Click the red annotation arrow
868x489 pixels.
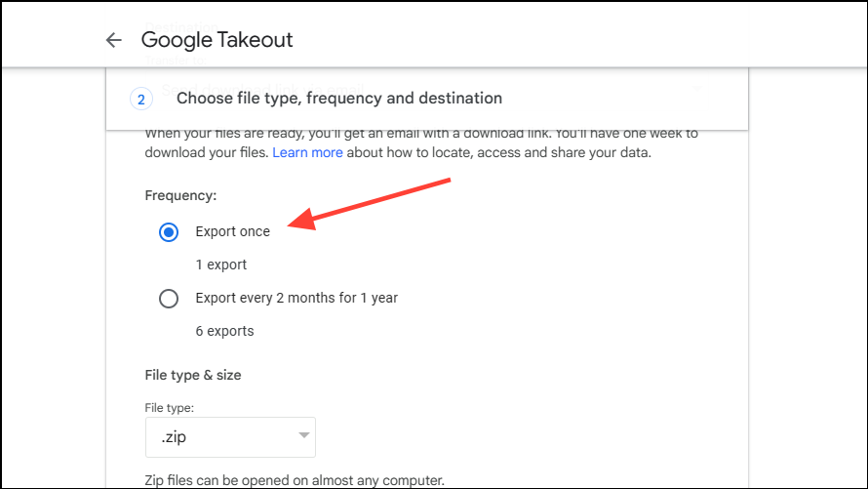pos(370,204)
